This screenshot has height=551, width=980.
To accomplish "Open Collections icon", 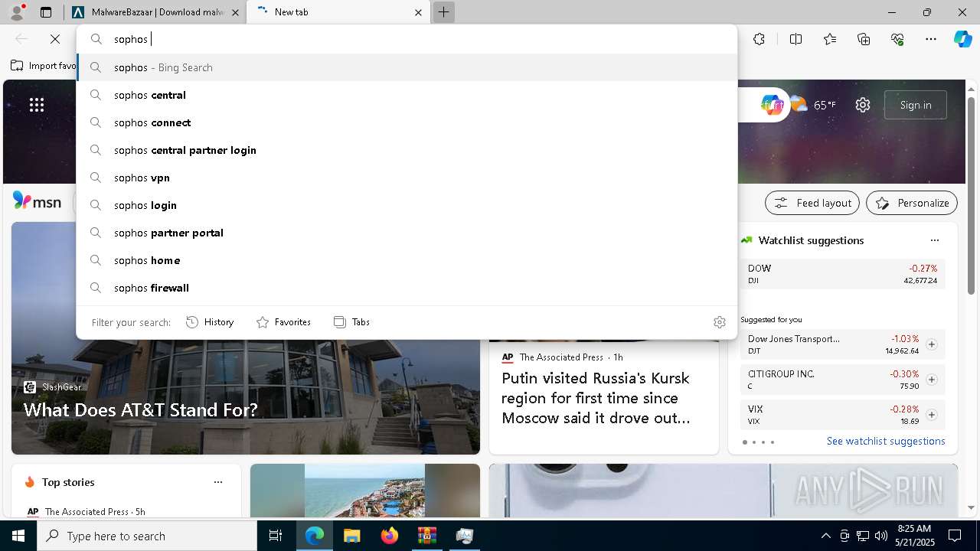I will (x=864, y=39).
